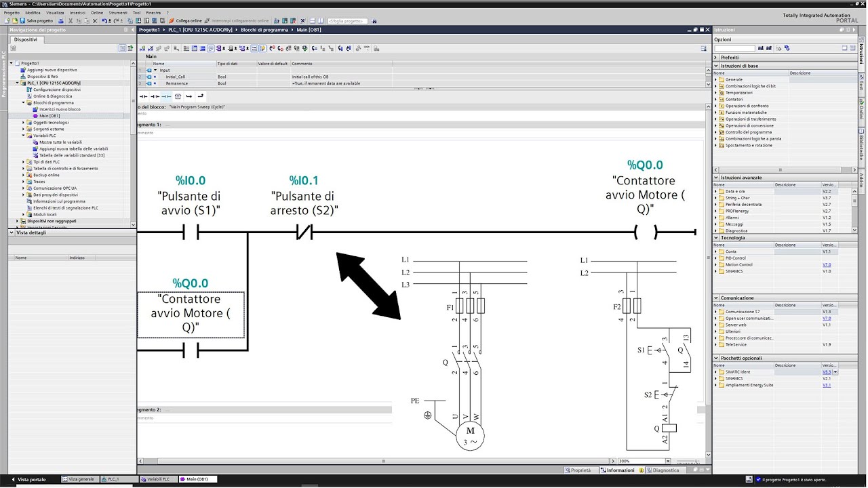Expand Oggetti tecnologici node
Image resolution: width=868 pixels, height=488 pixels.
[x=23, y=123]
